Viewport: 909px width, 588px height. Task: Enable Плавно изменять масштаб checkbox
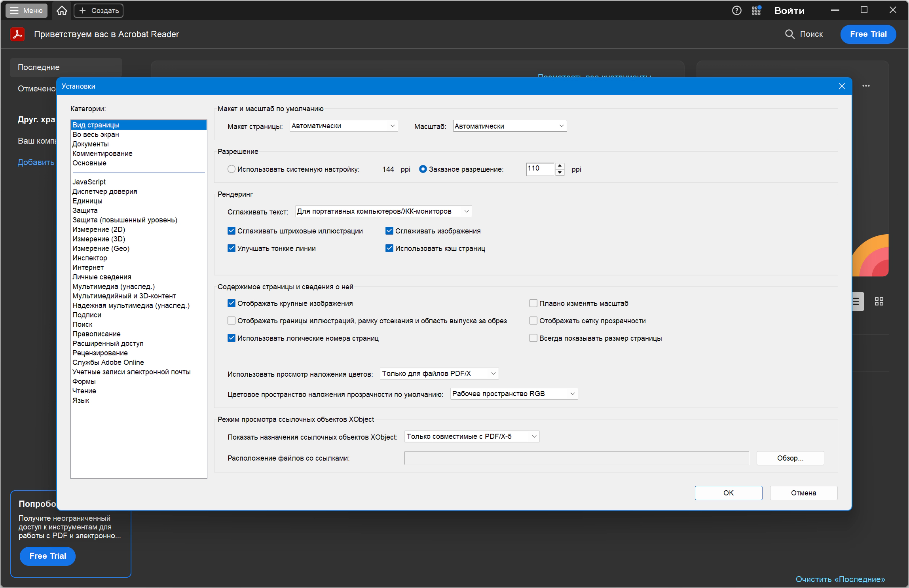tap(533, 303)
